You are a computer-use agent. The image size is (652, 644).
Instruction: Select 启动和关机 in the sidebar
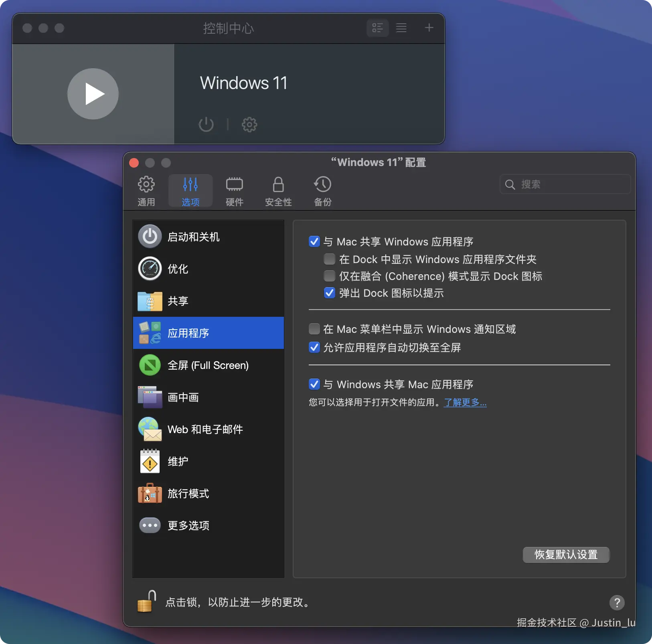pyautogui.click(x=209, y=237)
